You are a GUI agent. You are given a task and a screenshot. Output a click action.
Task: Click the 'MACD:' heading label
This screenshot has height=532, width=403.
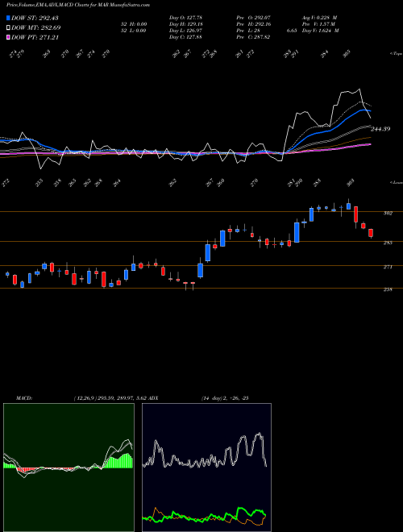[24, 397]
